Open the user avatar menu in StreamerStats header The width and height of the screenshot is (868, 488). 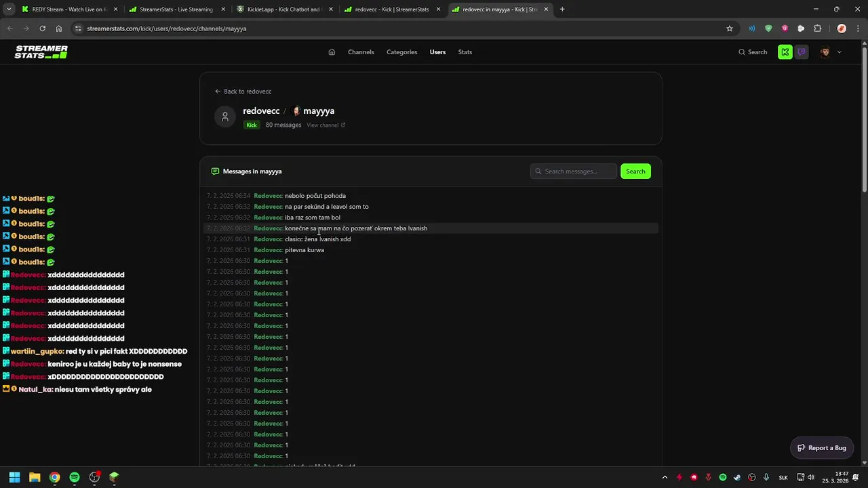click(825, 52)
